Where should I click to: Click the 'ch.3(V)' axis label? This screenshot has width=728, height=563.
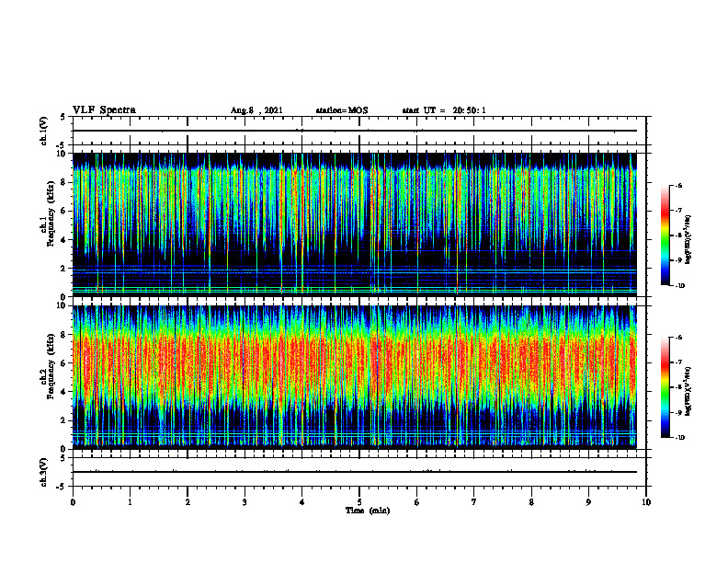tap(44, 472)
